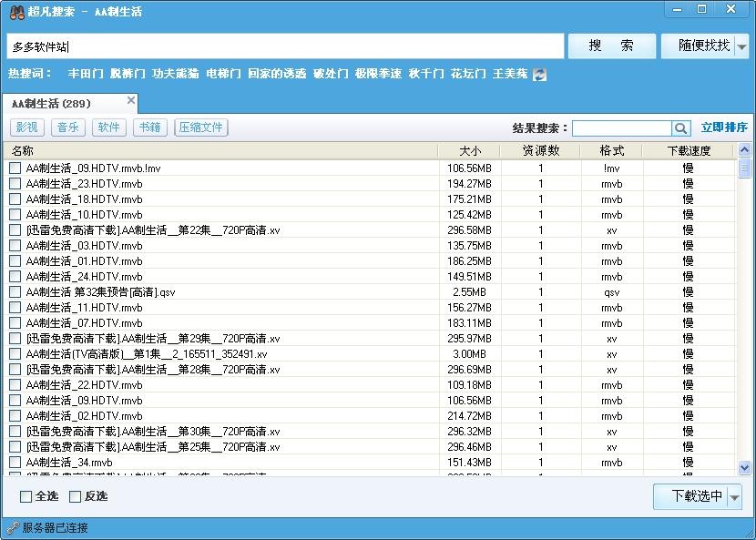This screenshot has width=756, height=540.
Task: Click the hot keyword 丰田门
Action: pyautogui.click(x=86, y=74)
